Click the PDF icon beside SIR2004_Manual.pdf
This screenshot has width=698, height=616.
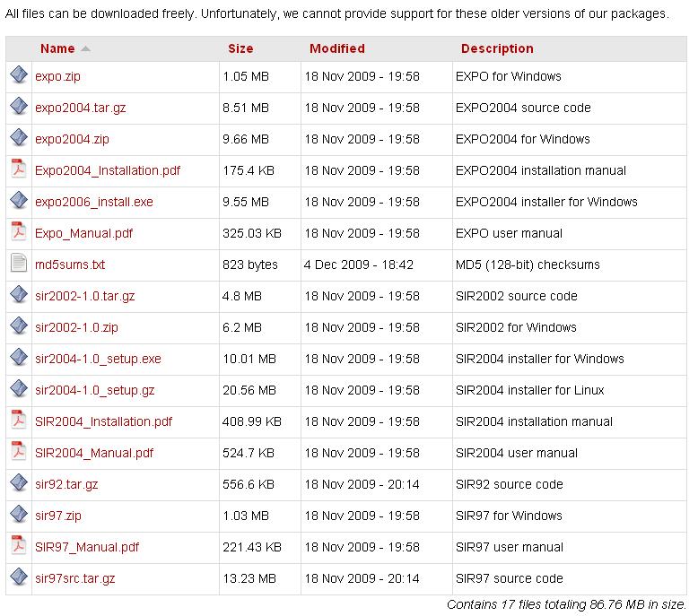[19, 452]
